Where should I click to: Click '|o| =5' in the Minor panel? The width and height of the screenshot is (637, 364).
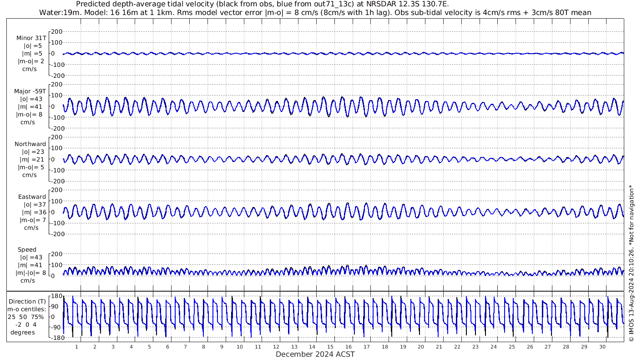coord(33,45)
